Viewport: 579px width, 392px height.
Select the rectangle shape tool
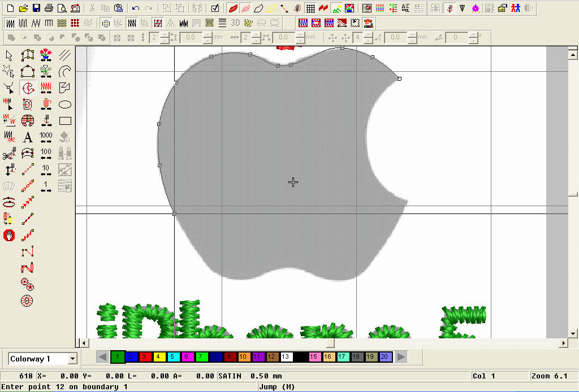[65, 120]
